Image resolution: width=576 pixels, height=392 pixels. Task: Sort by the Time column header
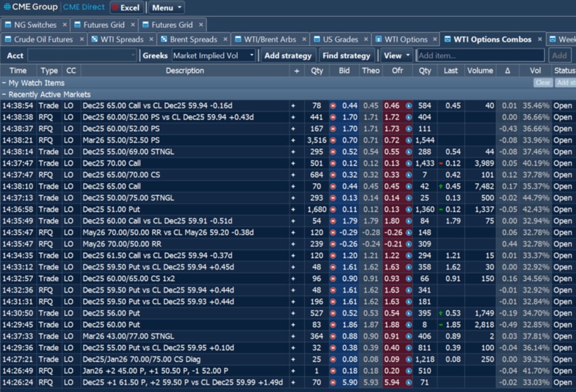(18, 71)
